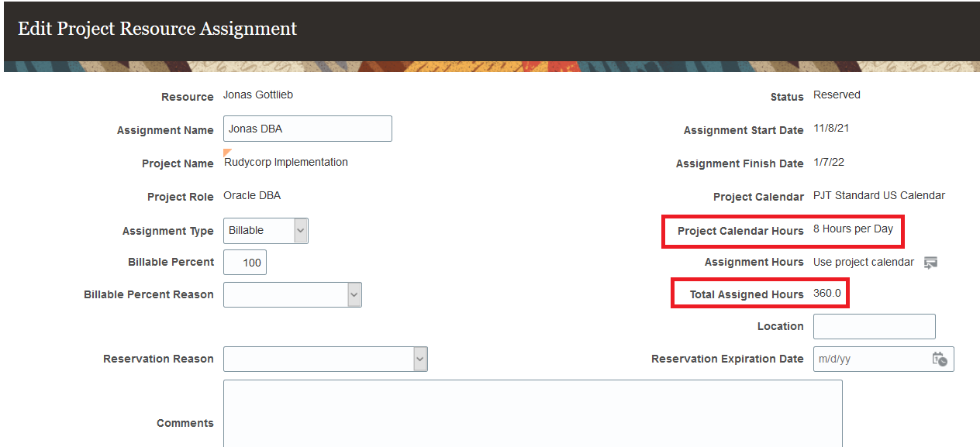Select the Use project calendar text

coord(864,262)
